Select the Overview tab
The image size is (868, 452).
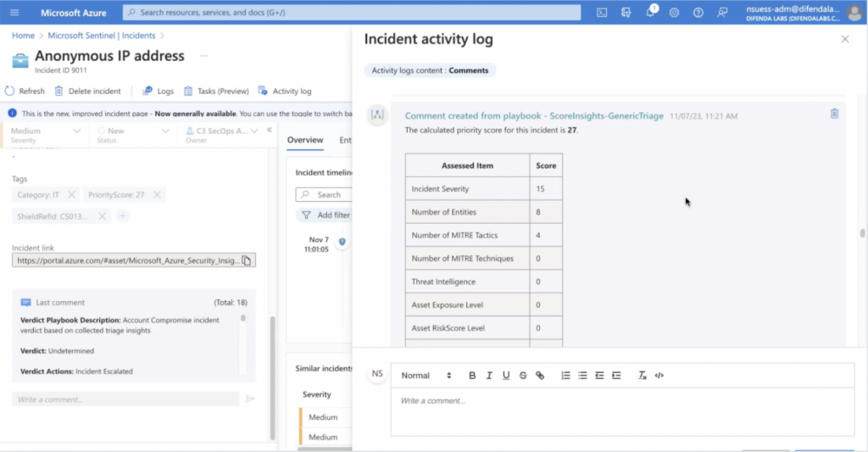click(305, 140)
